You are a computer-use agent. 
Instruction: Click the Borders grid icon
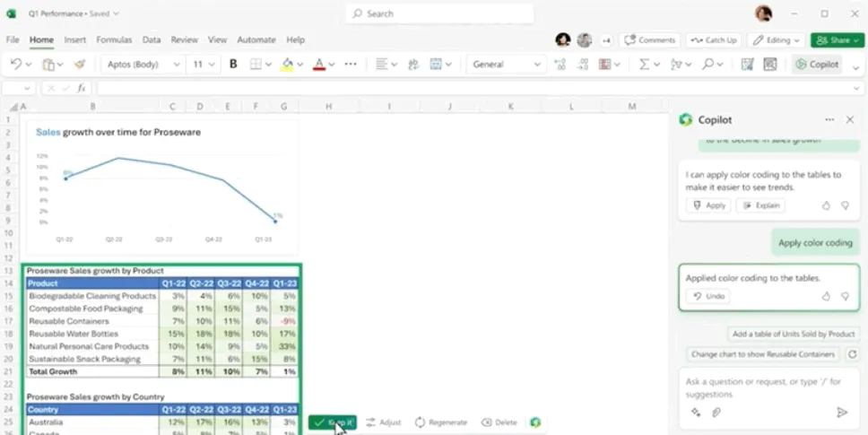[x=256, y=65]
